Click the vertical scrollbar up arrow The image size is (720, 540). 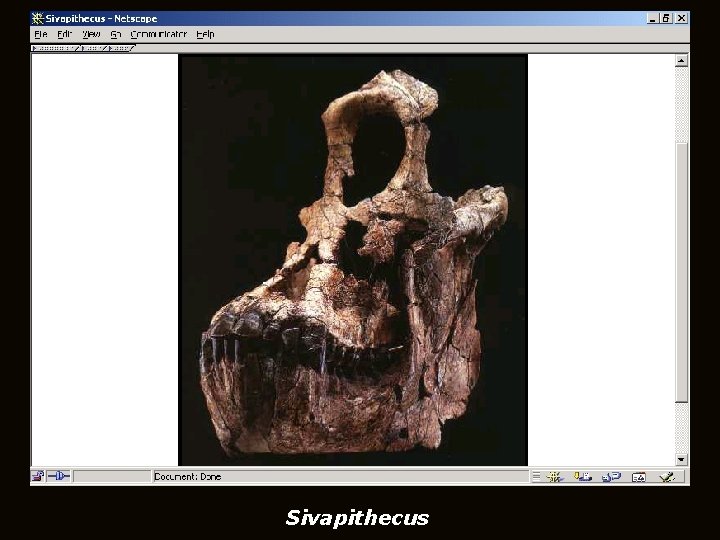[681, 61]
